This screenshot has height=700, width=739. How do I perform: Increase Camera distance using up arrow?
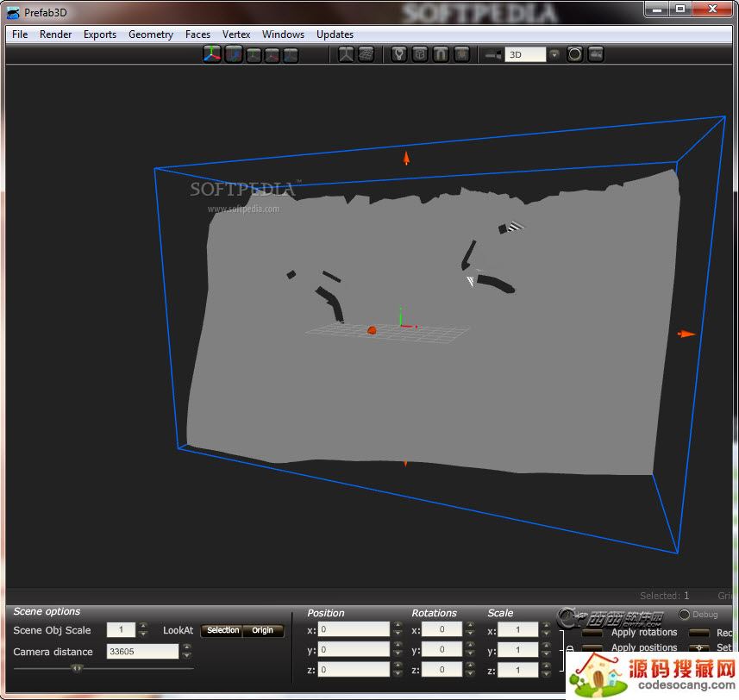(x=186, y=647)
